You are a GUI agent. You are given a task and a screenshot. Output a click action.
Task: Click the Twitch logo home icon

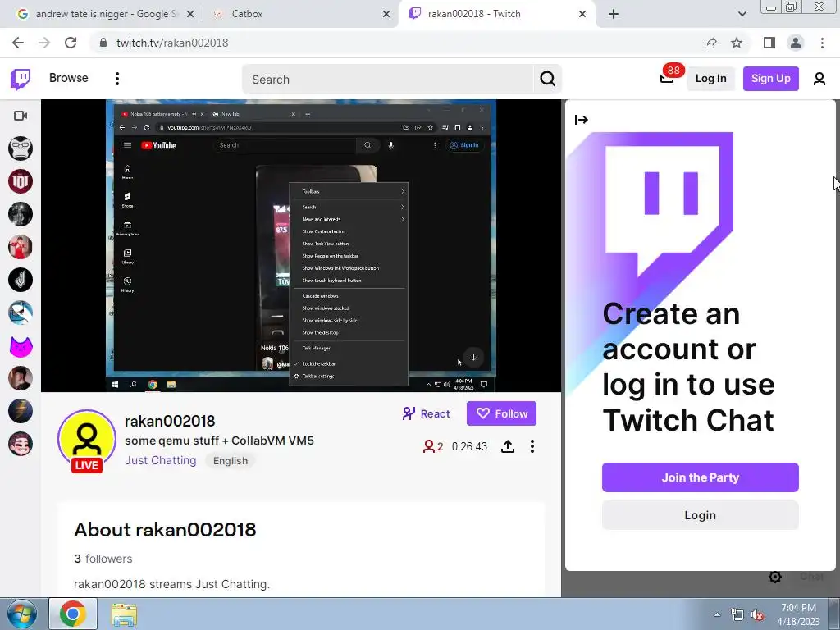click(x=21, y=79)
